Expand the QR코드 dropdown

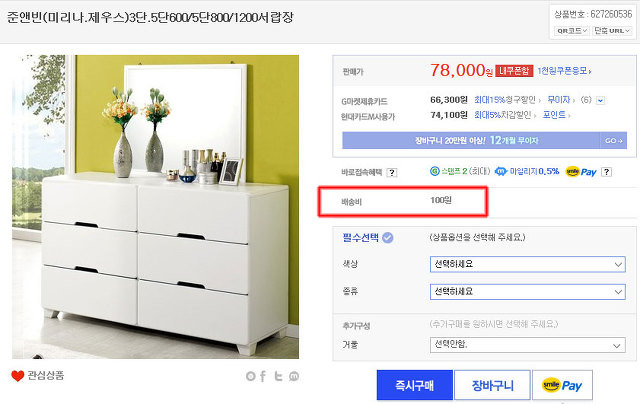572,31
